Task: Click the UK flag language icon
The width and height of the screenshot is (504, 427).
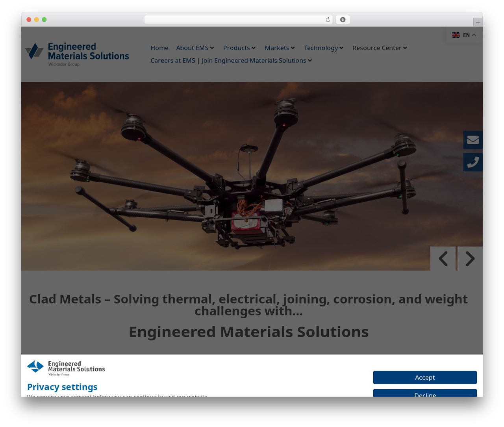Action: pos(456,35)
